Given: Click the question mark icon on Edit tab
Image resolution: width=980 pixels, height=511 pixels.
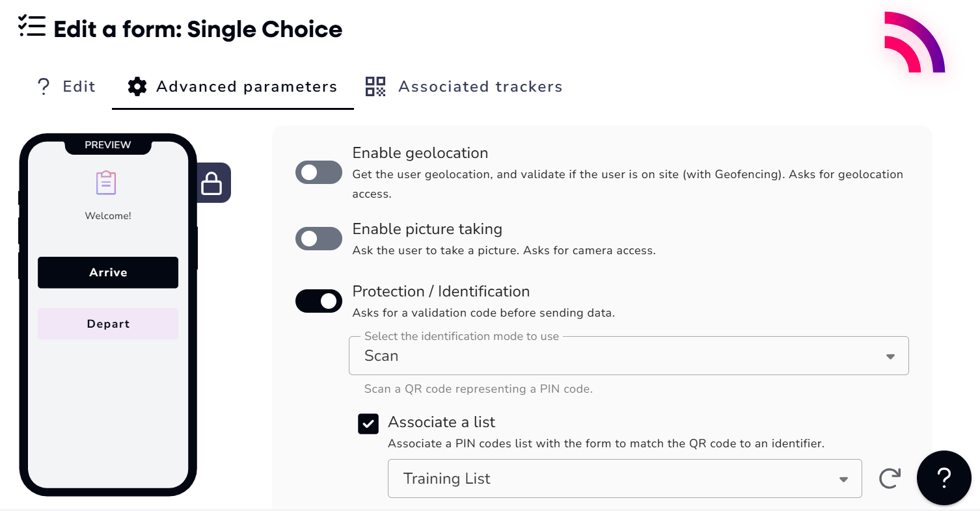Looking at the screenshot, I should 44,86.
